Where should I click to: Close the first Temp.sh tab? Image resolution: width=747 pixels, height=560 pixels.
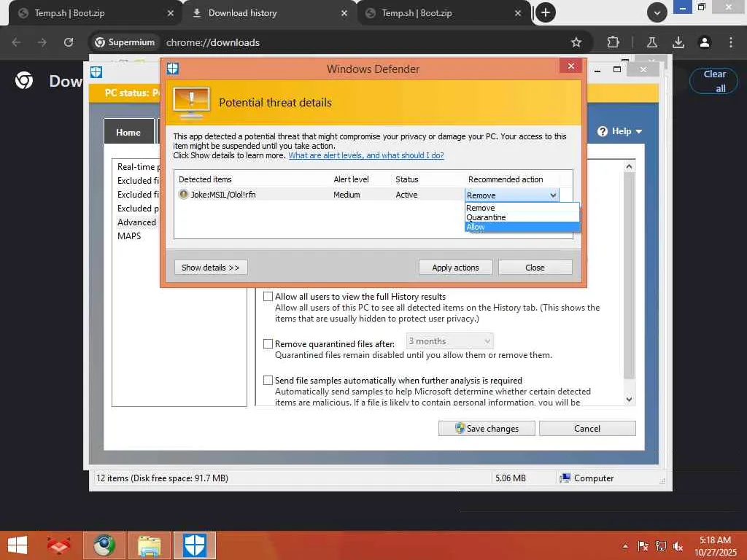[171, 13]
